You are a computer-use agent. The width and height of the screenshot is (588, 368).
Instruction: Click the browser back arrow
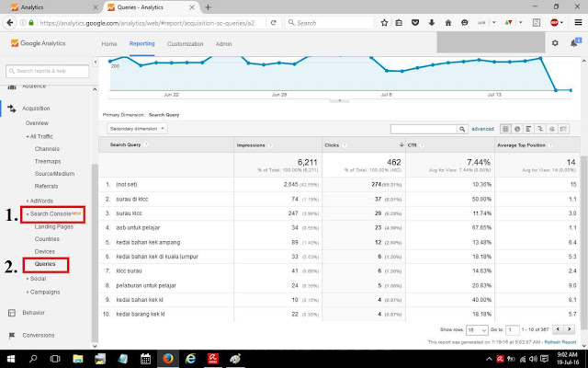tap(10, 23)
